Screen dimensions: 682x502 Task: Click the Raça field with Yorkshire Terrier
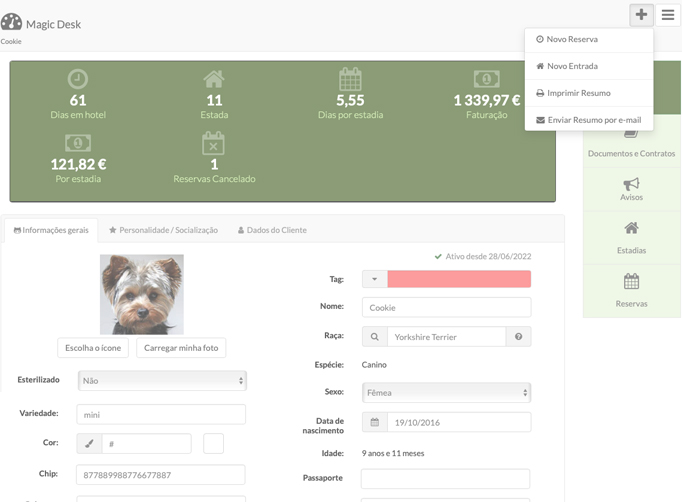point(446,337)
